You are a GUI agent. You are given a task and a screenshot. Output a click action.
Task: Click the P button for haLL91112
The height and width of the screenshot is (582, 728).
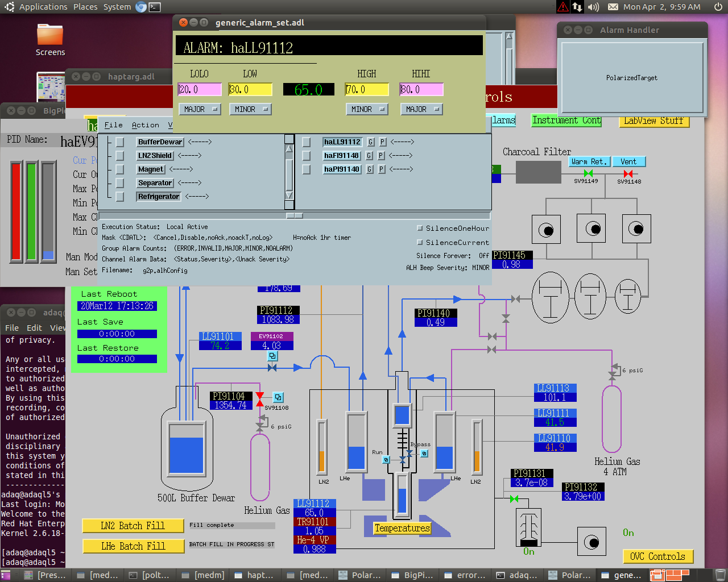(x=383, y=142)
